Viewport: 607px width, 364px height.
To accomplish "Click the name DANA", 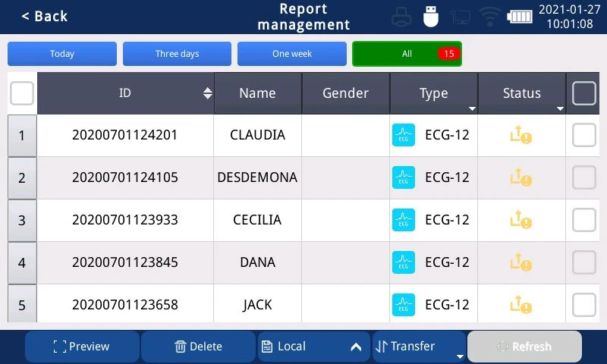I will 257,262.
